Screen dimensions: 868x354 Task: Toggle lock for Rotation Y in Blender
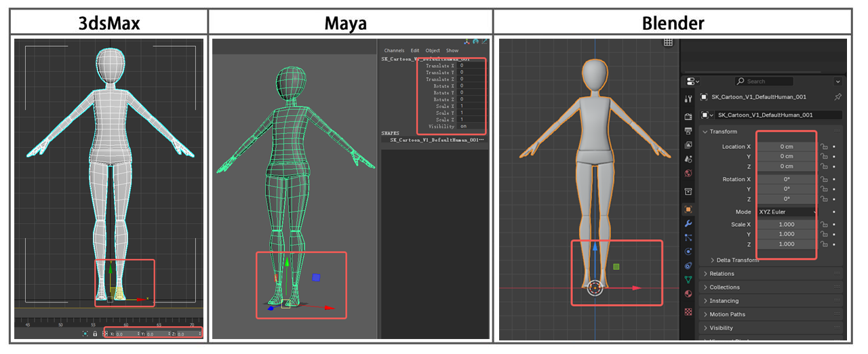824,189
